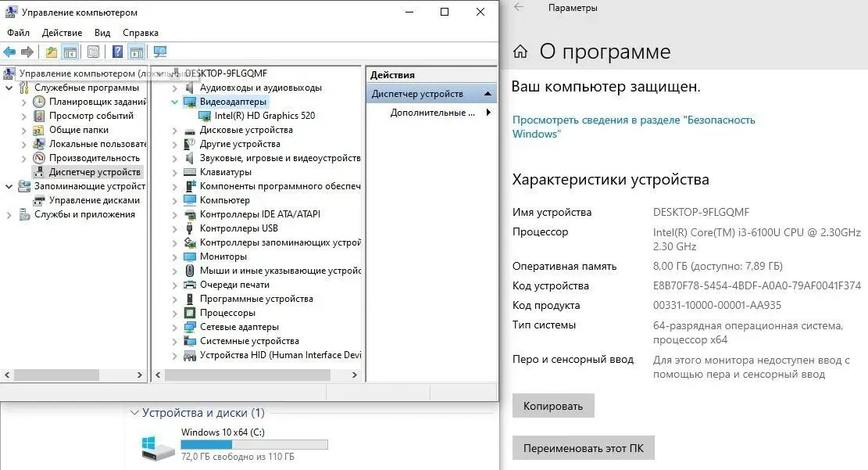Click the Windows 10 x64 (C:) drive usage bar
The image size is (868, 470).
tap(254, 444)
